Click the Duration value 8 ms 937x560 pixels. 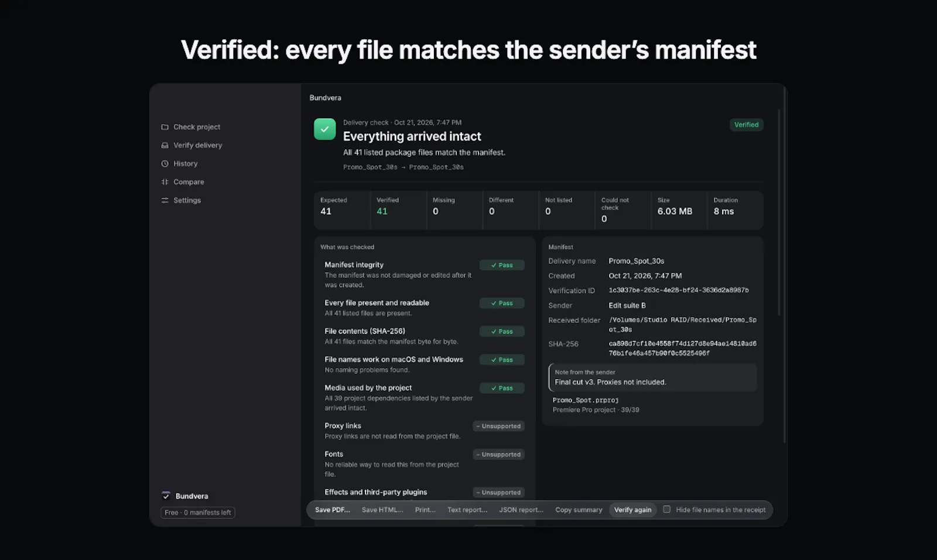(723, 211)
